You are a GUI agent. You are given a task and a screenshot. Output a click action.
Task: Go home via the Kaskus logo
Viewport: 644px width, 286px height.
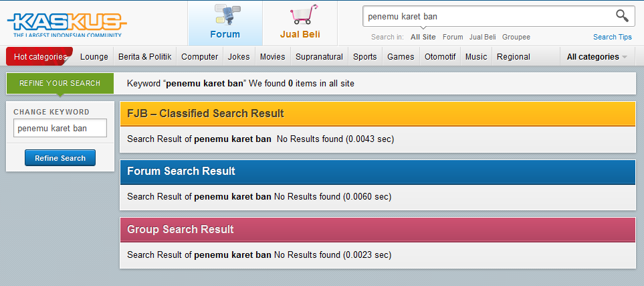[x=66, y=24]
